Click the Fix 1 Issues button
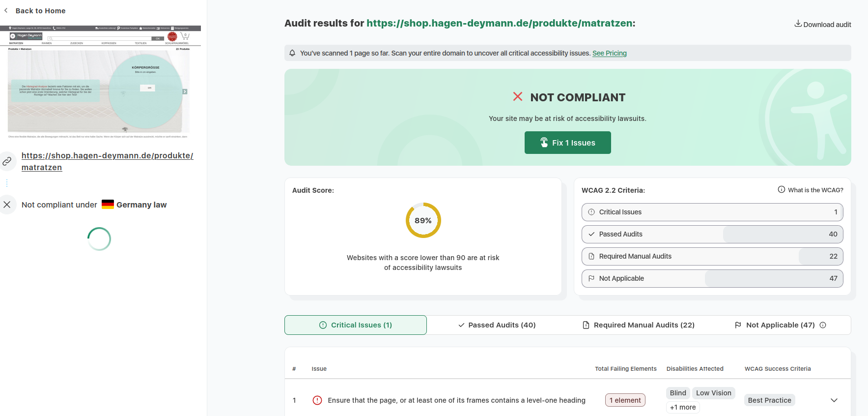868x416 pixels. pyautogui.click(x=567, y=143)
